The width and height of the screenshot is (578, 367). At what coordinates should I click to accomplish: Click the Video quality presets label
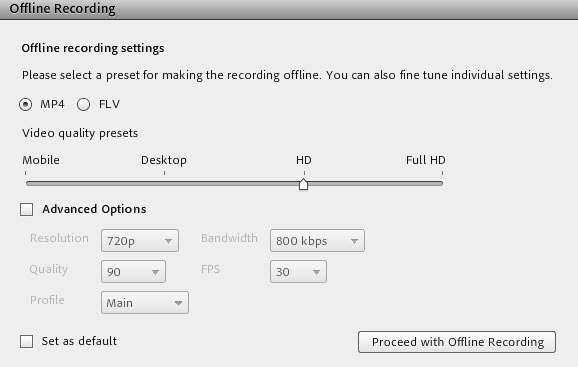point(80,133)
